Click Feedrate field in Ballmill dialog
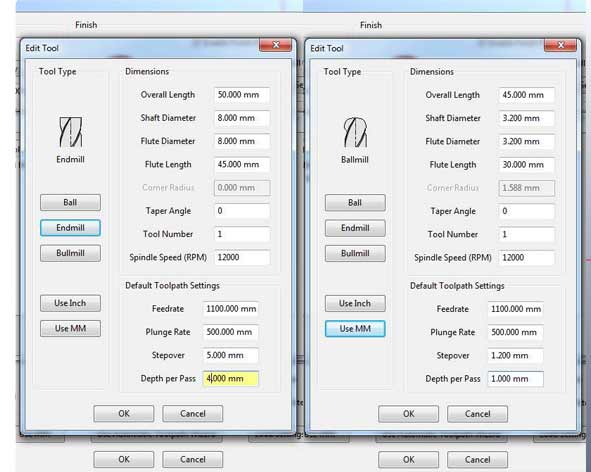The width and height of the screenshot is (591, 472). [515, 309]
